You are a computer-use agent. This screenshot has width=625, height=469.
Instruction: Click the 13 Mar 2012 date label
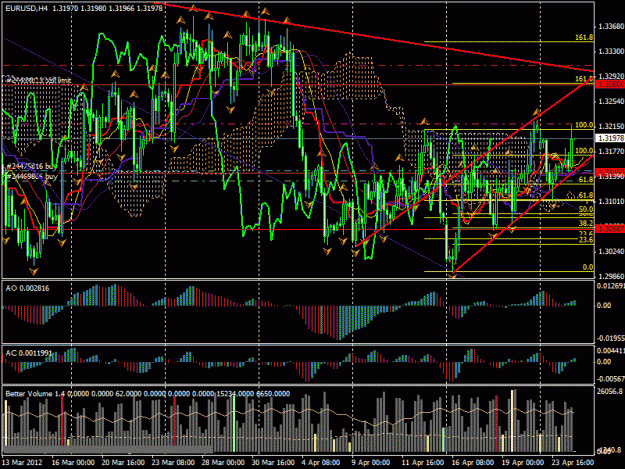tap(22, 462)
